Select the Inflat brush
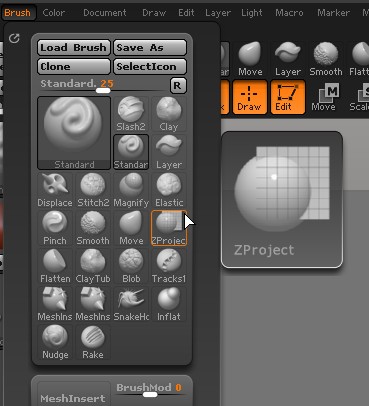This screenshot has width=369, height=406. pos(169,304)
